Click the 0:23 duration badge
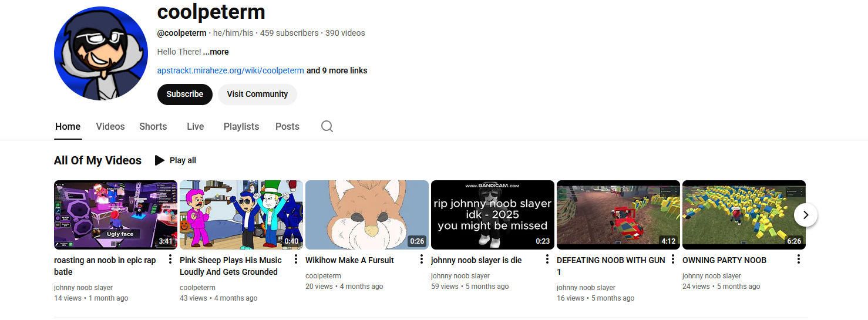Screen dimensions: 868x320 coord(543,241)
